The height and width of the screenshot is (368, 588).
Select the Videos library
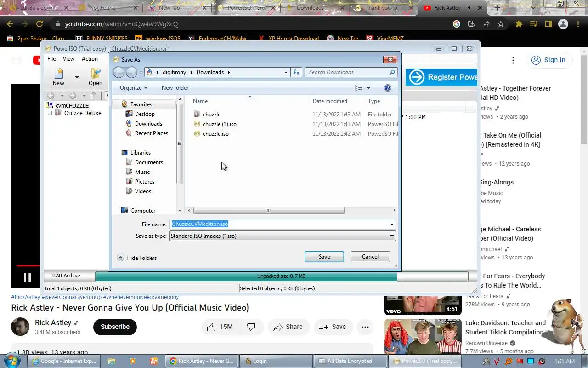click(x=143, y=191)
